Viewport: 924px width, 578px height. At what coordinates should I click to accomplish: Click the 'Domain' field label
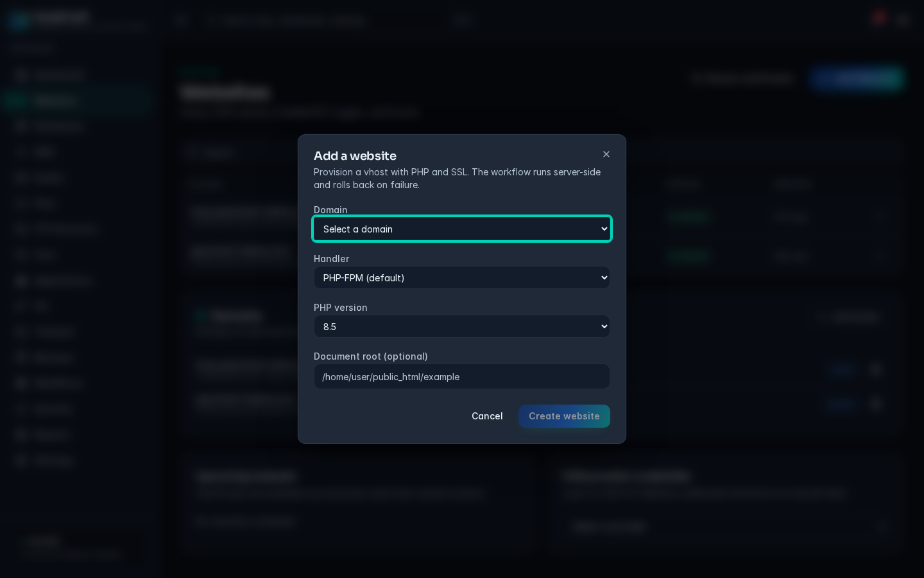(x=330, y=210)
